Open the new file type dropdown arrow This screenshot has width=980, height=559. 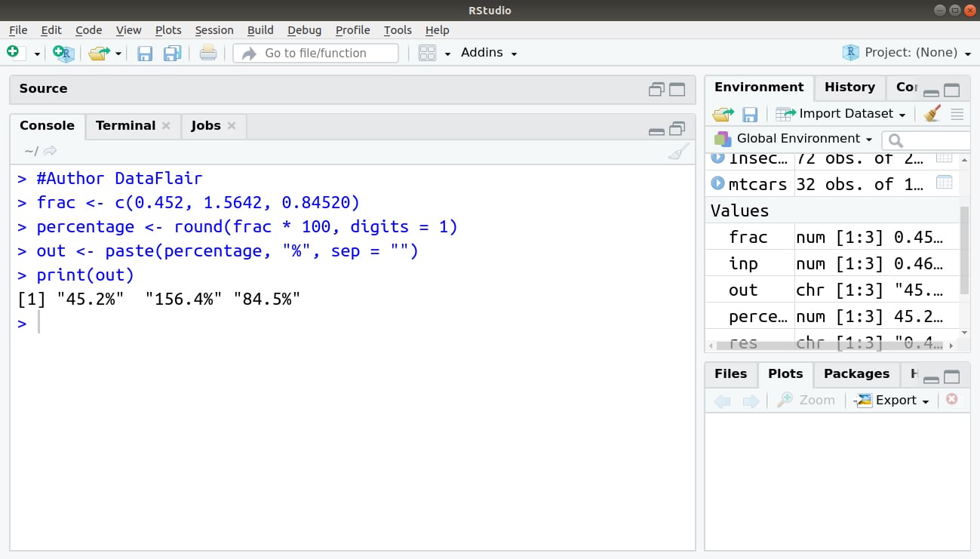[x=37, y=54]
